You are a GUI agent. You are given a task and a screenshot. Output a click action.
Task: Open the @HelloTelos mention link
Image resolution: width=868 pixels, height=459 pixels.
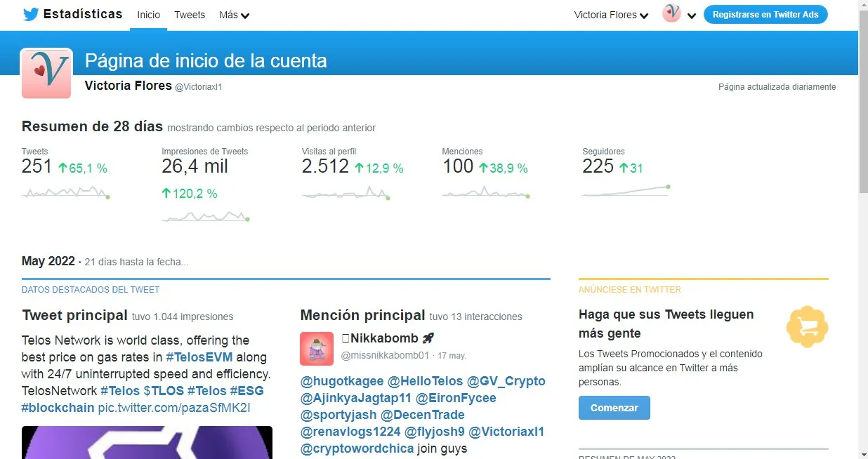[426, 381]
